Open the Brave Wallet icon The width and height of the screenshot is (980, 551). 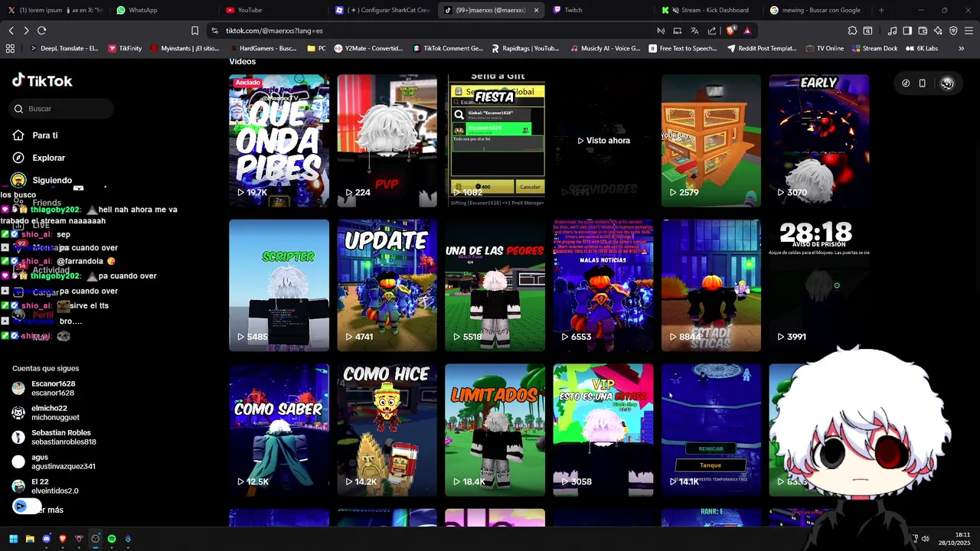923,31
